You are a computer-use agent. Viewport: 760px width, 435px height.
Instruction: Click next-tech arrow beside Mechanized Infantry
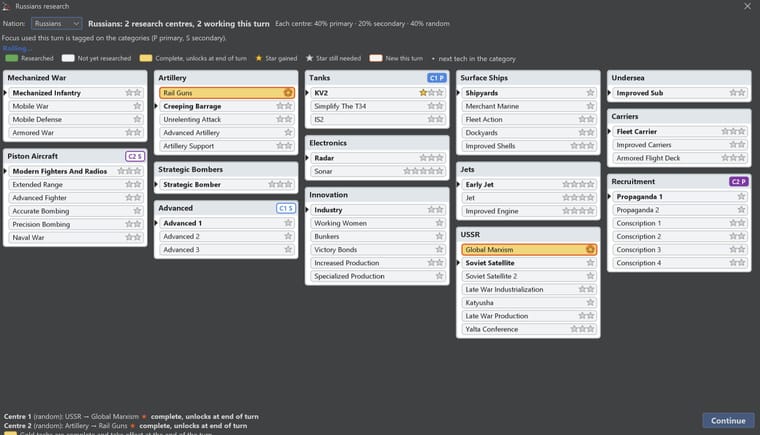(x=5, y=93)
